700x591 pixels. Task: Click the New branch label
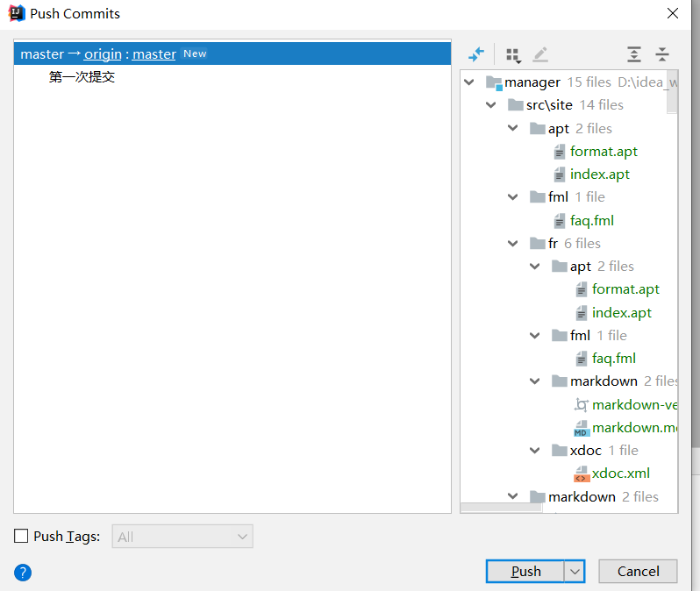[x=195, y=53]
